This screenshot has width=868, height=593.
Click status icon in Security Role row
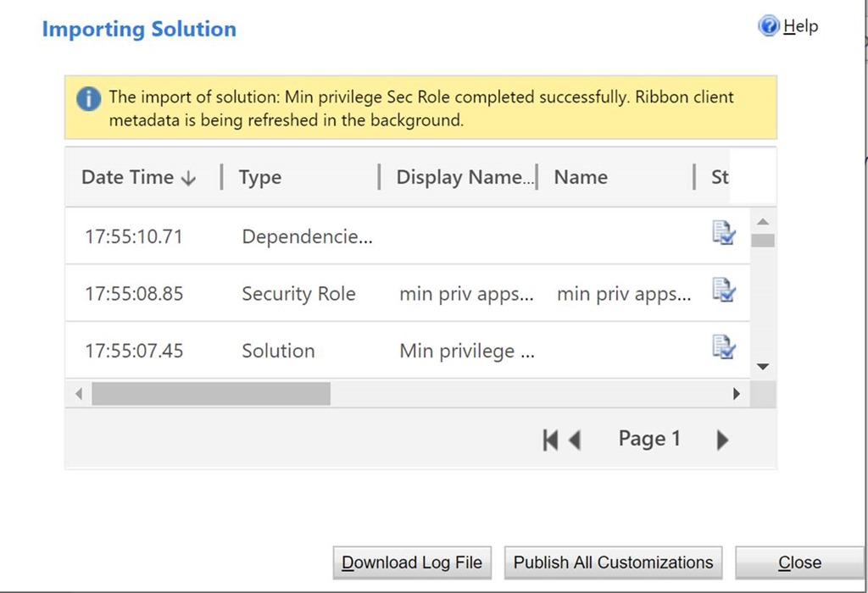pos(723,291)
